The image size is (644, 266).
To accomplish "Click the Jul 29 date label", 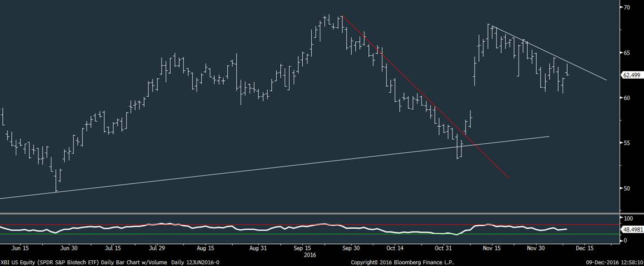I will pos(158,248).
